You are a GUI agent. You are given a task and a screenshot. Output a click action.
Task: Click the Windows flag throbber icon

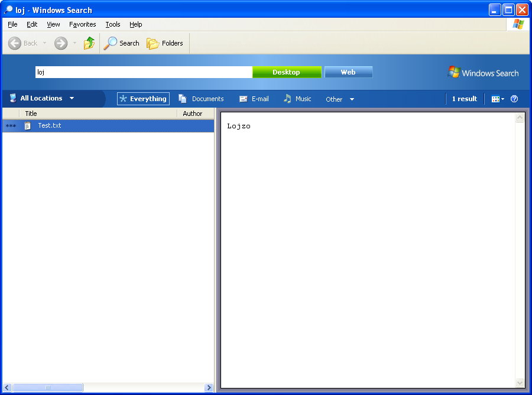click(x=518, y=24)
